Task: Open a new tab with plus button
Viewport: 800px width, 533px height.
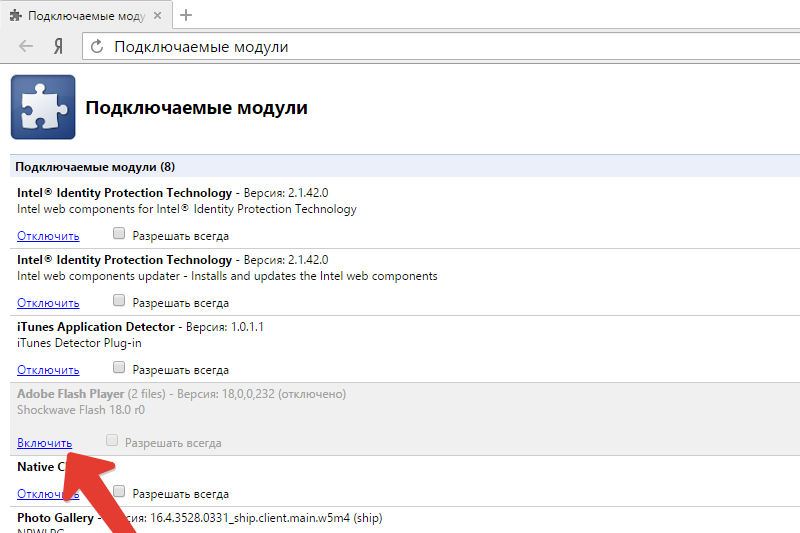Action: [186, 15]
